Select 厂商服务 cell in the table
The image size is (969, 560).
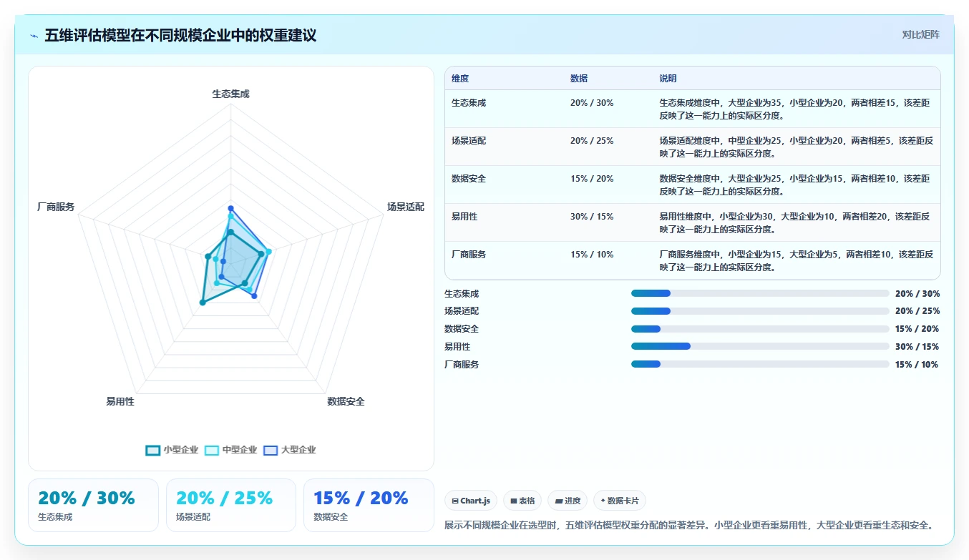(469, 255)
